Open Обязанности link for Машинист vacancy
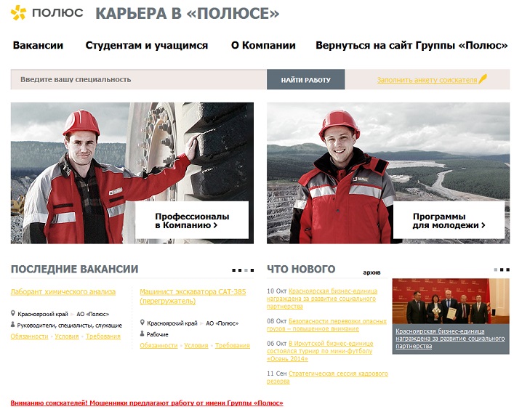Image resolution: width=514 pixels, height=420 pixels. (x=158, y=346)
